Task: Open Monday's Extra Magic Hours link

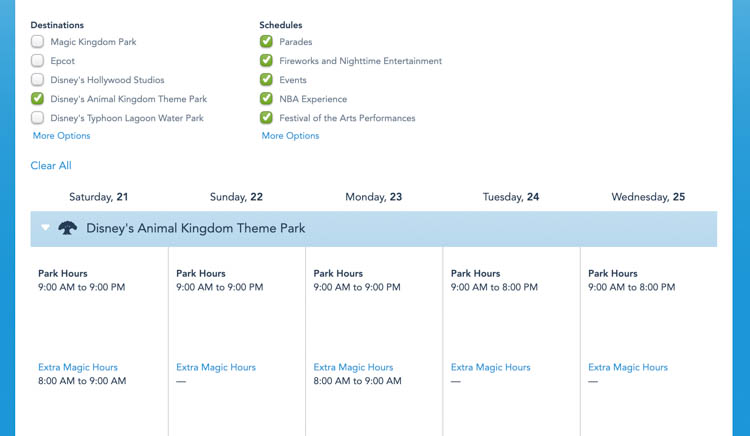Action: click(x=353, y=367)
